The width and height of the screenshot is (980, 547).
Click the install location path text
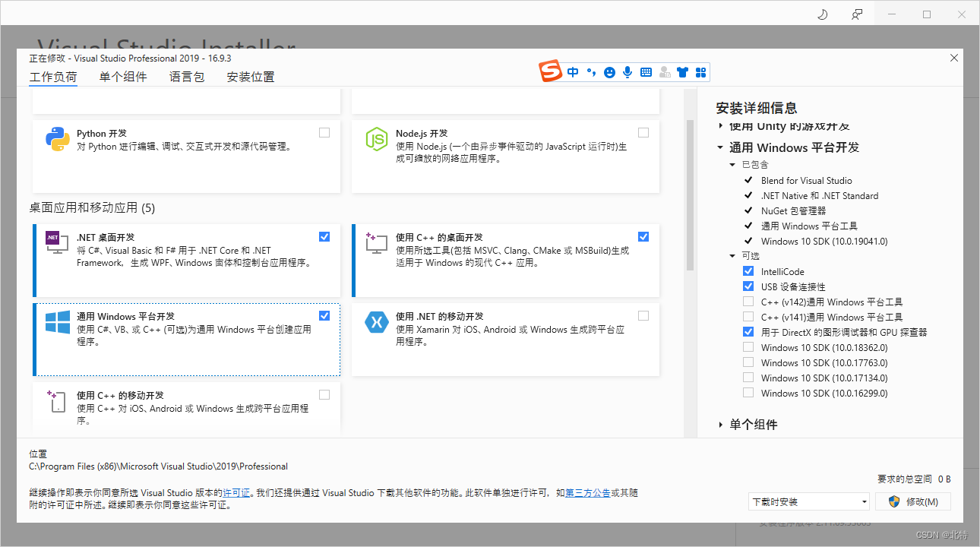pyautogui.click(x=158, y=466)
